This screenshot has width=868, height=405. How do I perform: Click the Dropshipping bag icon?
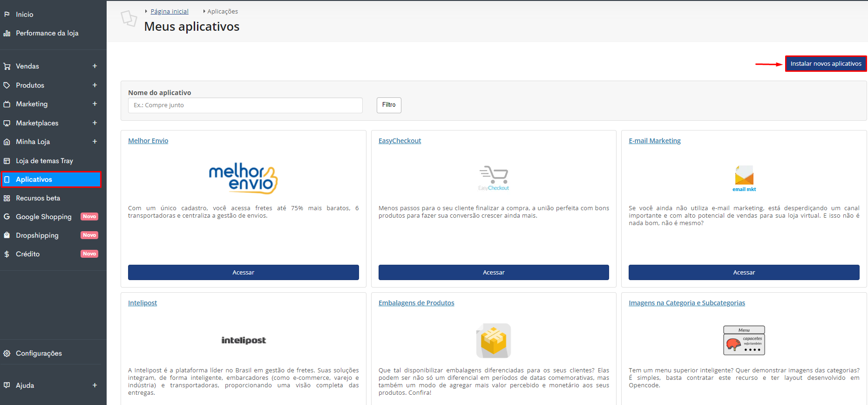7,235
